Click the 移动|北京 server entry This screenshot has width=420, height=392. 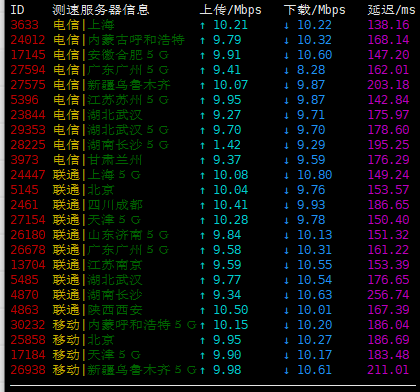coord(84,340)
